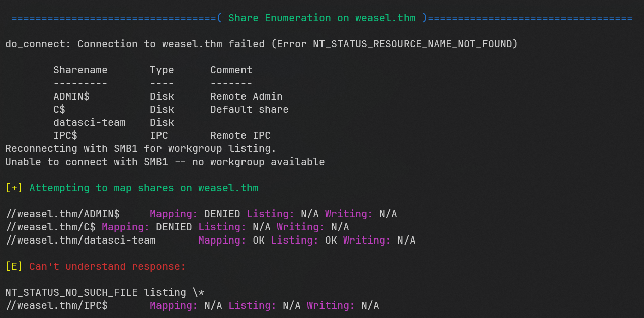This screenshot has width=644, height=318.
Task: Open the //weasel.thm/C$ path
Action: pos(50,227)
